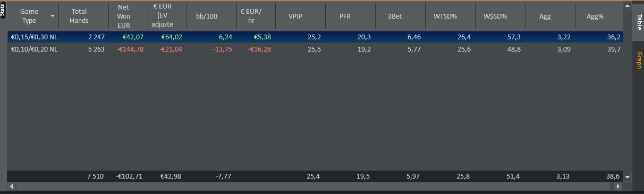Select the €0,10/€0,20 NL row

(315, 49)
